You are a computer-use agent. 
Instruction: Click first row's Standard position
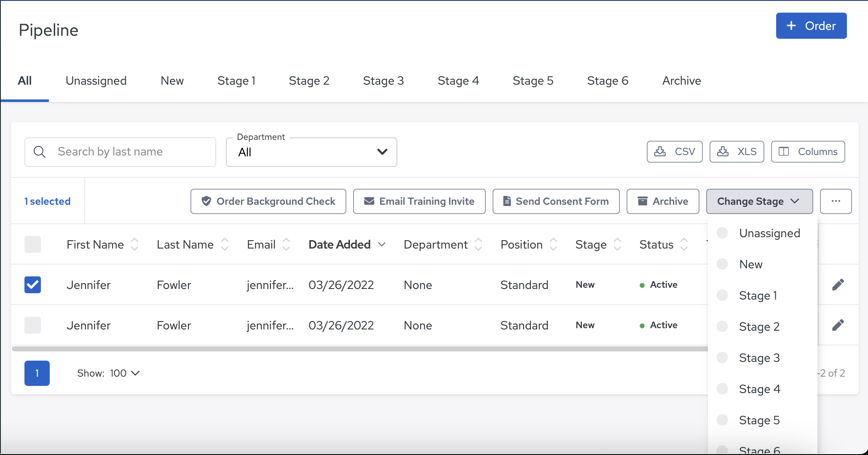point(524,285)
